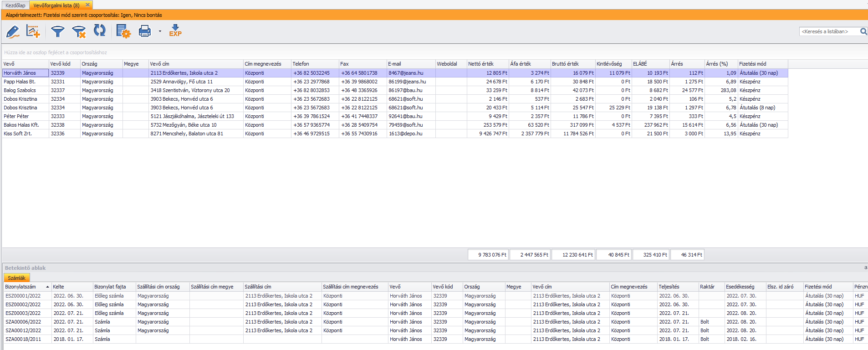Viewport: 868px width, 350px height.
Task: Select invoice row SZA00006/2022
Action: pyautogui.click(x=435, y=322)
